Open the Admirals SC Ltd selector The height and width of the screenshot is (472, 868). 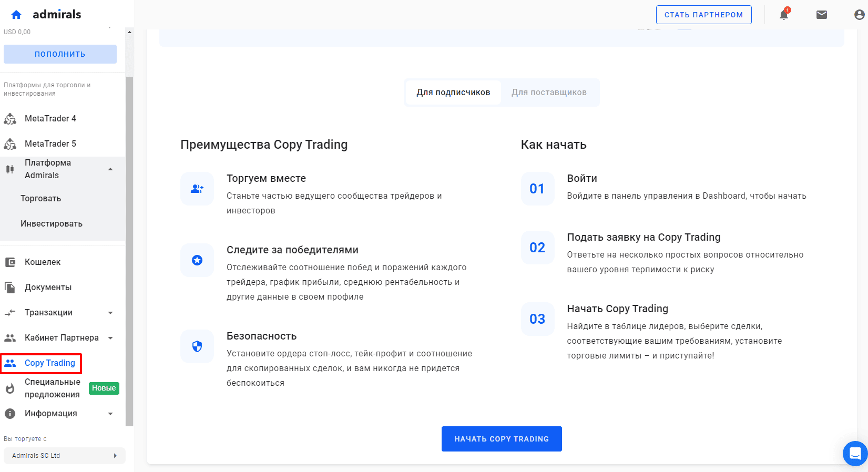pyautogui.click(x=65, y=456)
